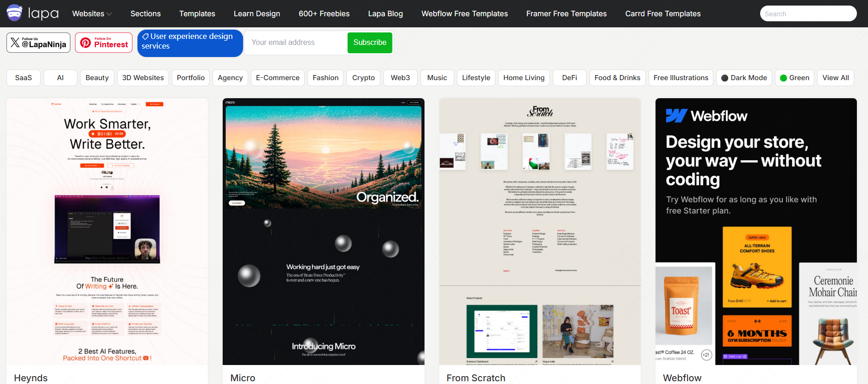
Task: Open the X Follow Us @LapaNinja button
Action: point(38,43)
